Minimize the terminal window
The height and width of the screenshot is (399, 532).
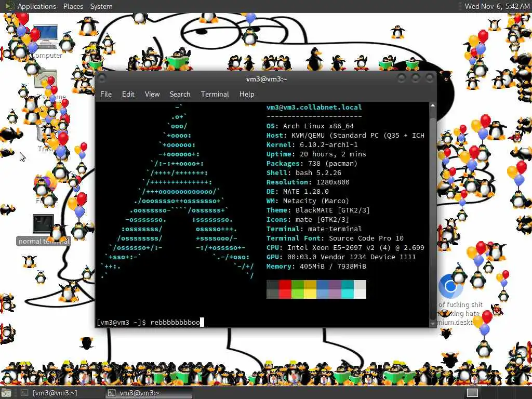point(402,79)
